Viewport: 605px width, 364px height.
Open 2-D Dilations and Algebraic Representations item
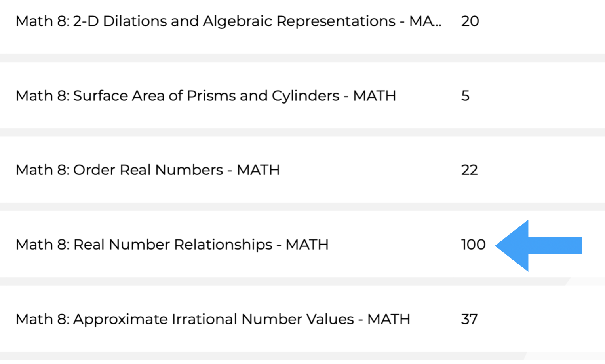coord(228,21)
